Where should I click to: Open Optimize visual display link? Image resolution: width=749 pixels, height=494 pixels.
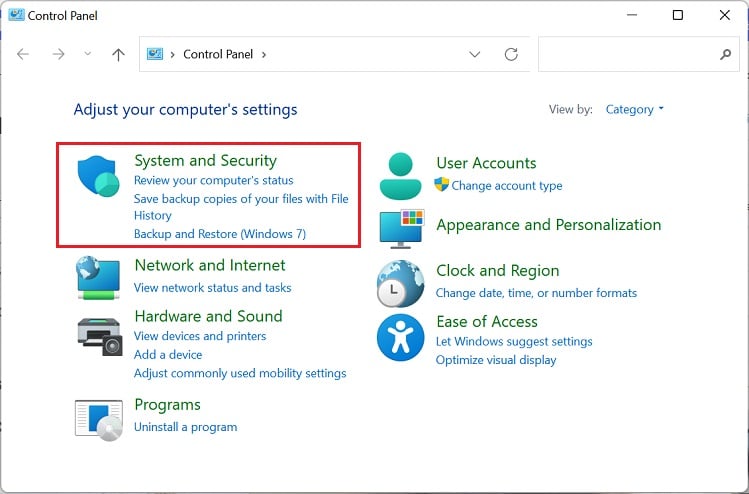coord(496,360)
